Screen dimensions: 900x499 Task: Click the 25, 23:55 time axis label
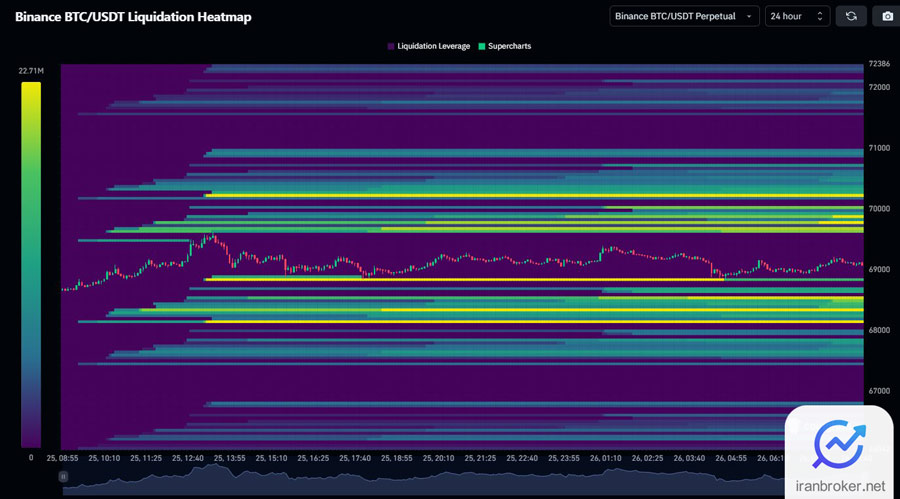click(564, 458)
